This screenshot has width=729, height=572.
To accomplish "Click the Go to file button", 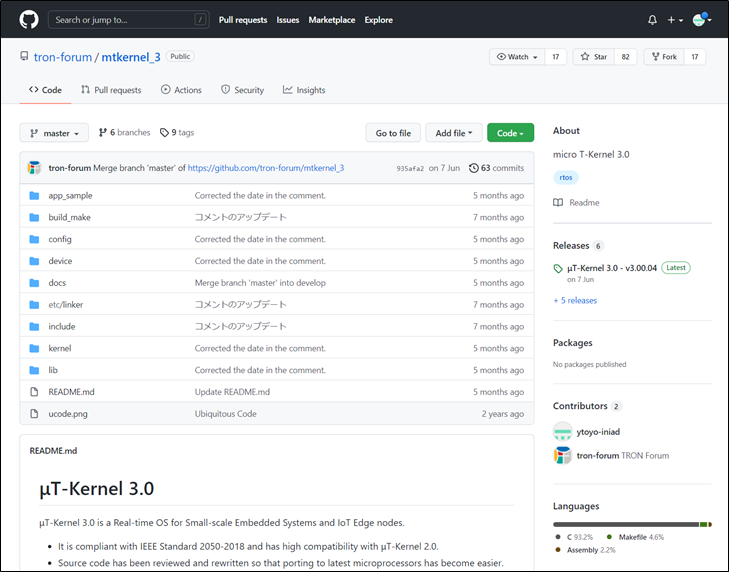I will 393,133.
